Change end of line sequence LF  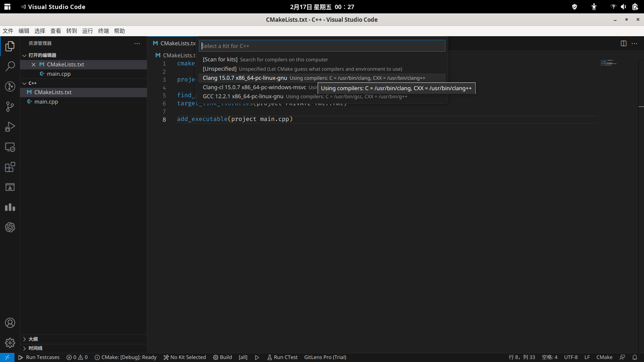587,358
